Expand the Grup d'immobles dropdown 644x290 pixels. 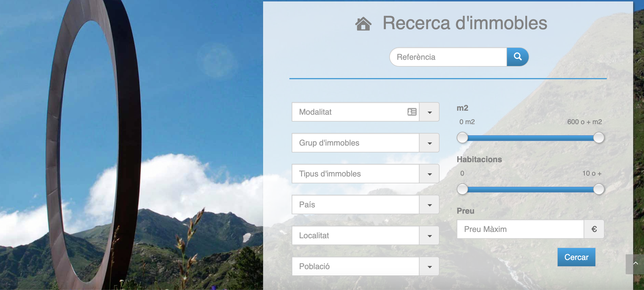click(x=429, y=143)
